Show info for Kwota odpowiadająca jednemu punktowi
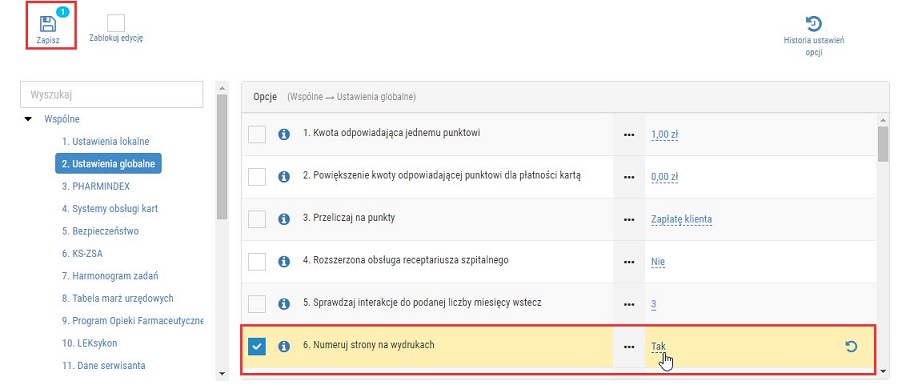This screenshot has height=389, width=898. click(283, 134)
